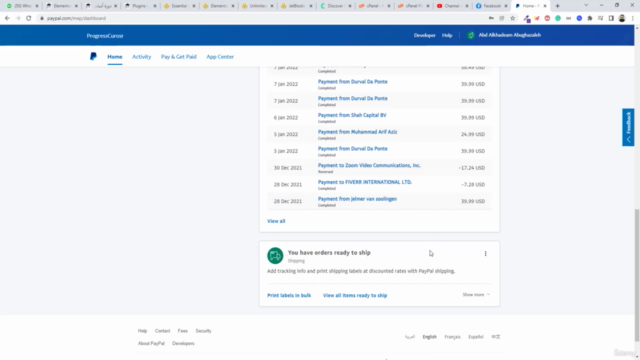Viewport: 640px width, 360px height.
Task: Click the -17.24 USD amount
Action: pyautogui.click(x=471, y=168)
